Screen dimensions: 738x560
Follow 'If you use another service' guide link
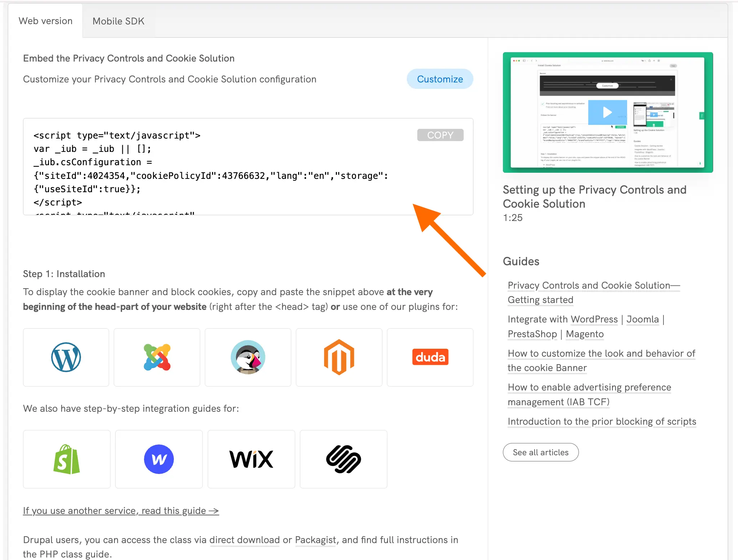[x=121, y=511]
